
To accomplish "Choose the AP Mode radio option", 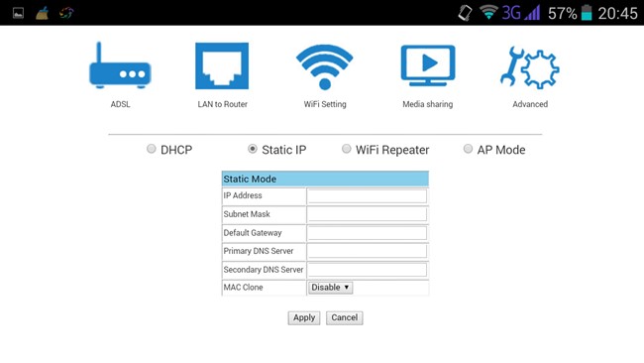I will [x=468, y=149].
